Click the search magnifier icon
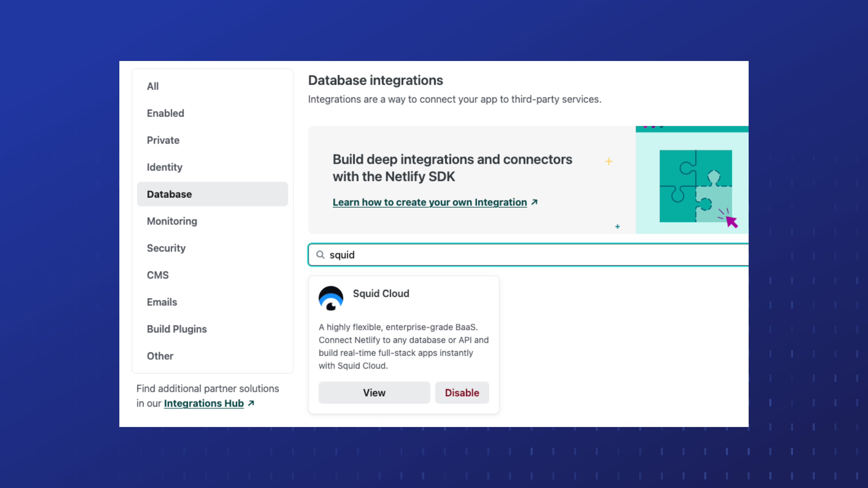This screenshot has height=488, width=868. tap(320, 255)
